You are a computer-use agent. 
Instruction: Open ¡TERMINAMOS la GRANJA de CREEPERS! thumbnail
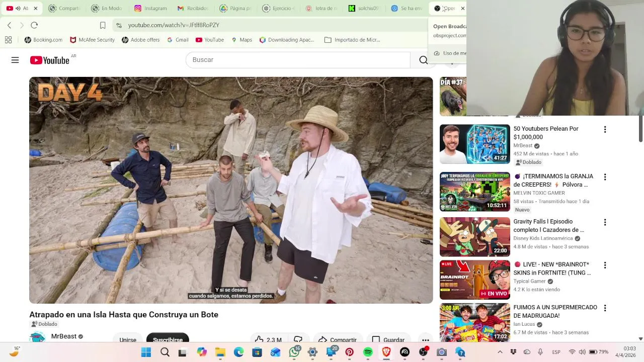(x=474, y=192)
